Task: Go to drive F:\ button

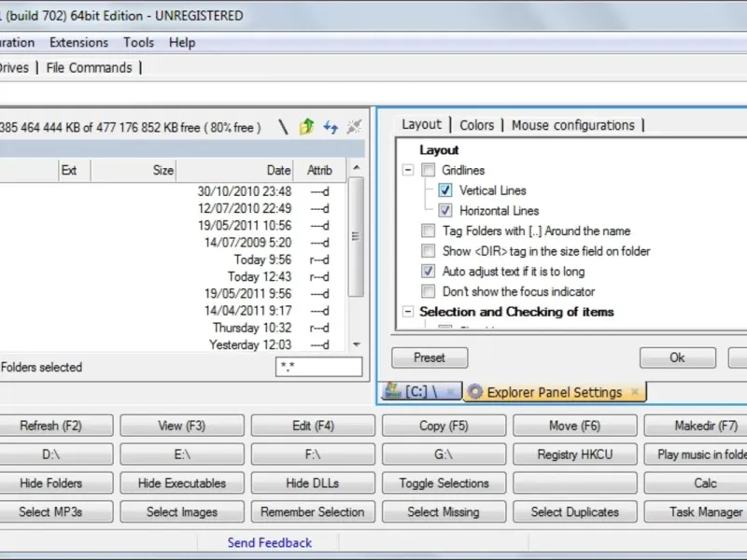Action: 313,455
